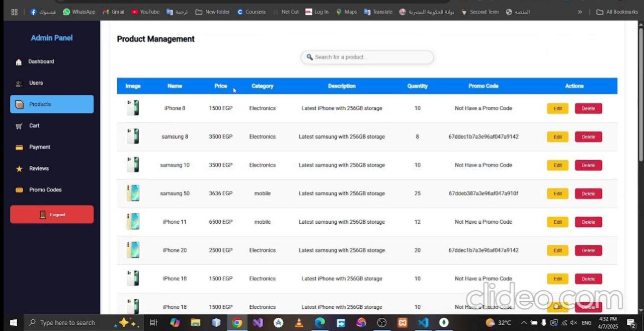Viewport: 644px width, 331px height.
Task: Open the Cart section via its basket icon
Action: pos(19,125)
